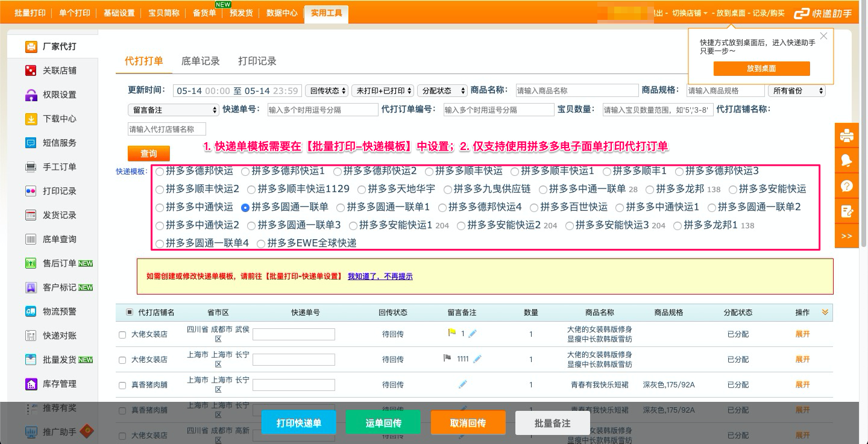Click the notification bell icon on right toolbar
Image resolution: width=868 pixels, height=444 pixels.
pyautogui.click(x=846, y=160)
